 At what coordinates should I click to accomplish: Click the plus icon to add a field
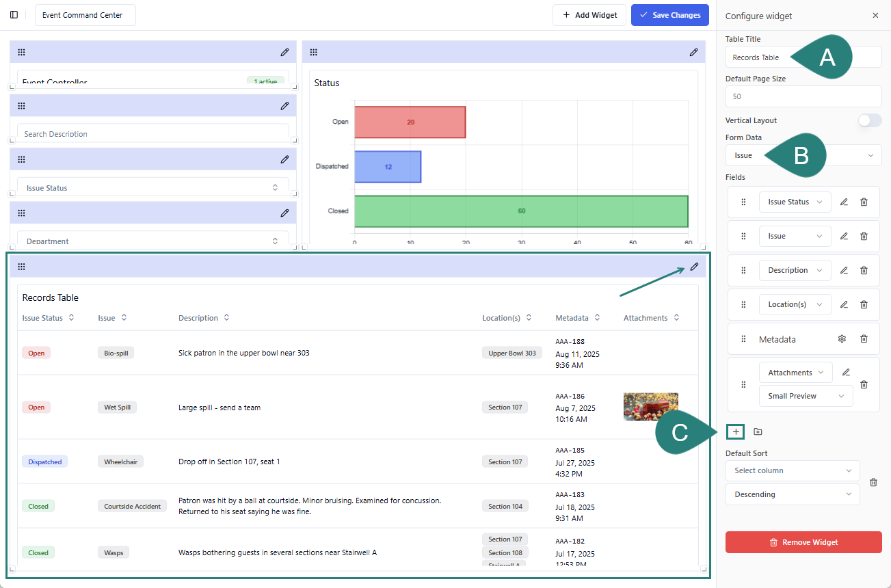click(x=736, y=431)
